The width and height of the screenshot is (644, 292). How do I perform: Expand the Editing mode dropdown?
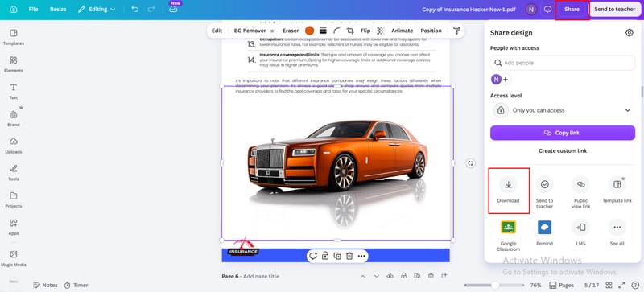(97, 9)
